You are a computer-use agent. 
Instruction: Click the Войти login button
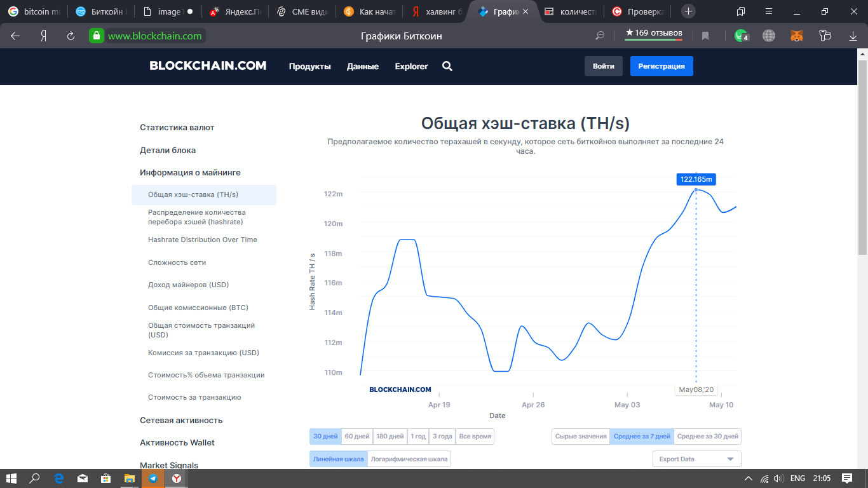(604, 66)
